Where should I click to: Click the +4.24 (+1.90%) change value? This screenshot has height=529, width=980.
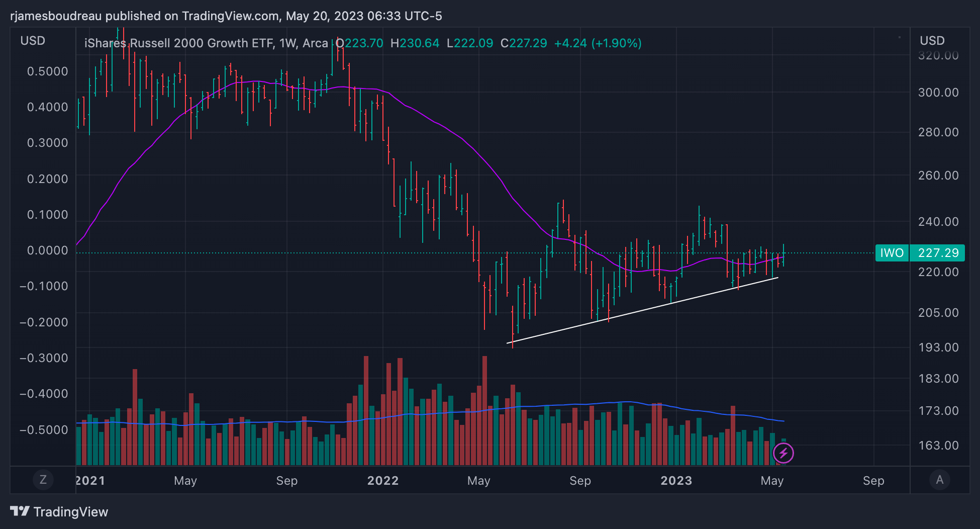(x=598, y=43)
